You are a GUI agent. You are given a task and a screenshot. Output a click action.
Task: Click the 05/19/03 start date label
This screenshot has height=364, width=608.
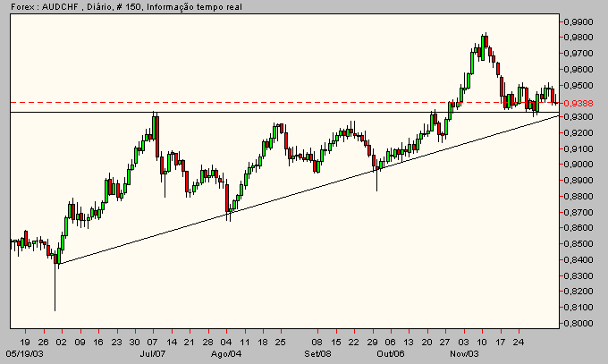pos(24,354)
